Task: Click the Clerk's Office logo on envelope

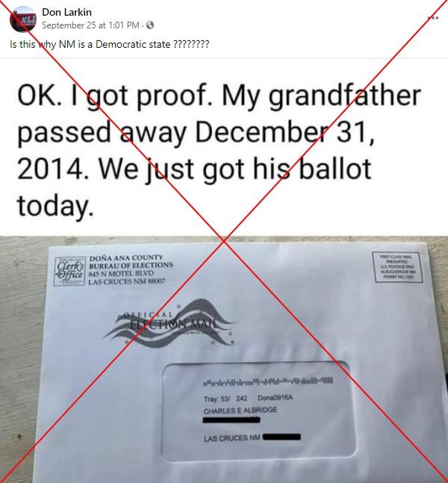Action: pos(69,272)
